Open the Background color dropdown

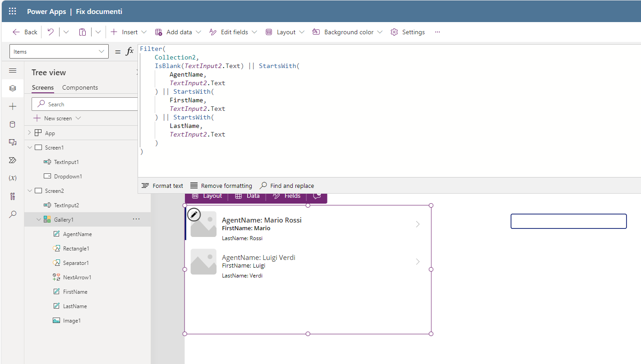[380, 32]
